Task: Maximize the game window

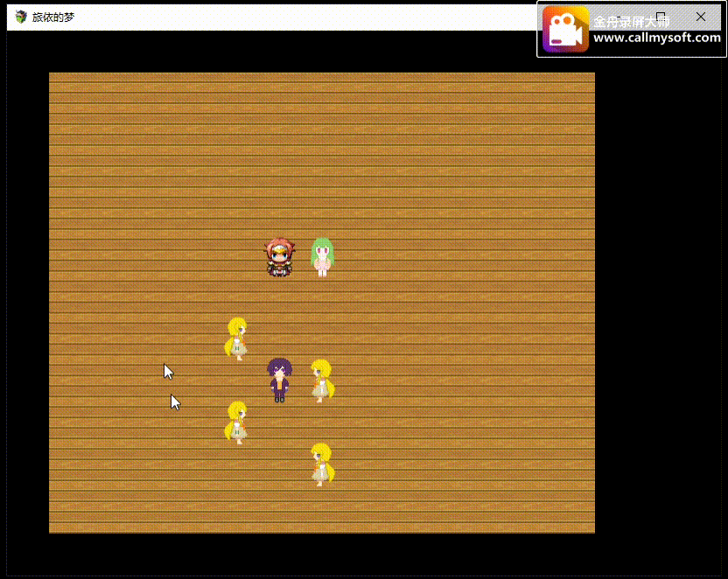Action: [661, 17]
